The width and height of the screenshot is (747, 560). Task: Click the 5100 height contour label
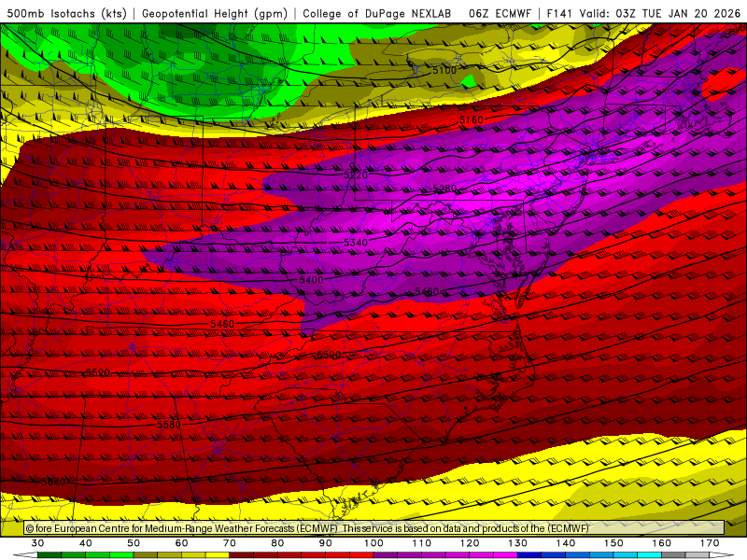[444, 71]
